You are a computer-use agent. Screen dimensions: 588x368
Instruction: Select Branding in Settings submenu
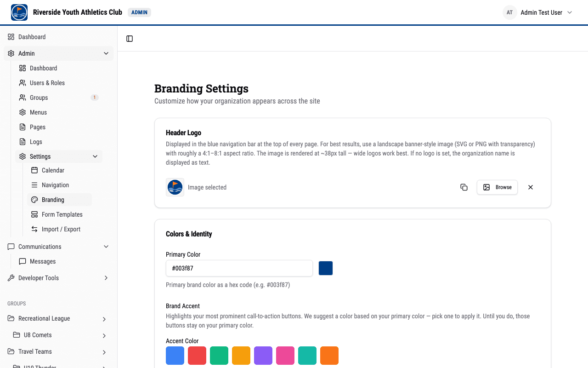pyautogui.click(x=60, y=200)
